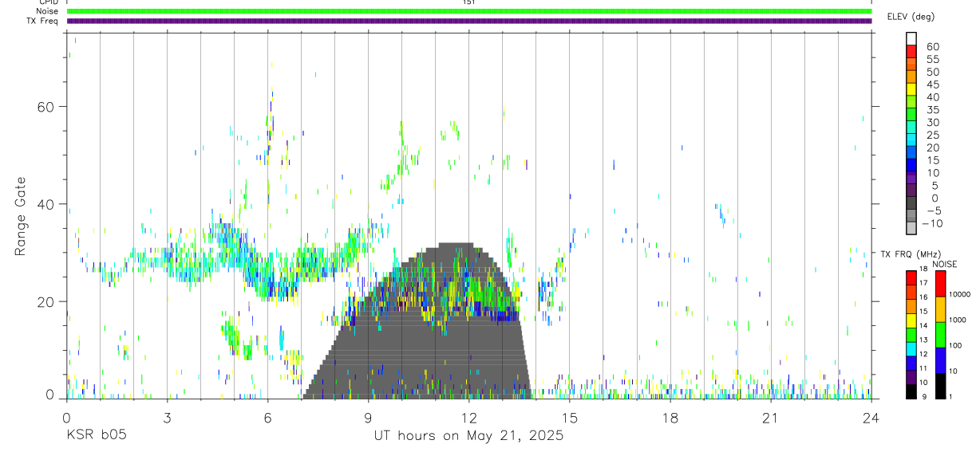Pick the black NOISE swatch between 1 and 10

click(940, 386)
